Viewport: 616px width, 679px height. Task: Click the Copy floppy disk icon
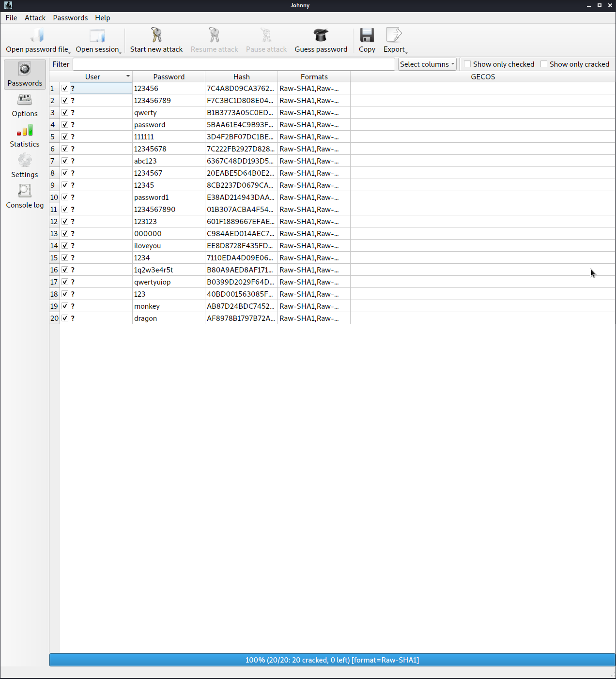pos(367,35)
